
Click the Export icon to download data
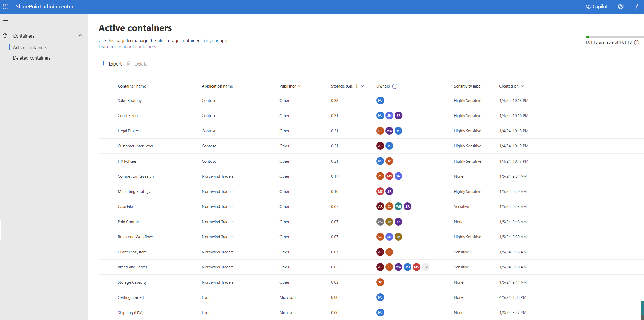pos(103,64)
